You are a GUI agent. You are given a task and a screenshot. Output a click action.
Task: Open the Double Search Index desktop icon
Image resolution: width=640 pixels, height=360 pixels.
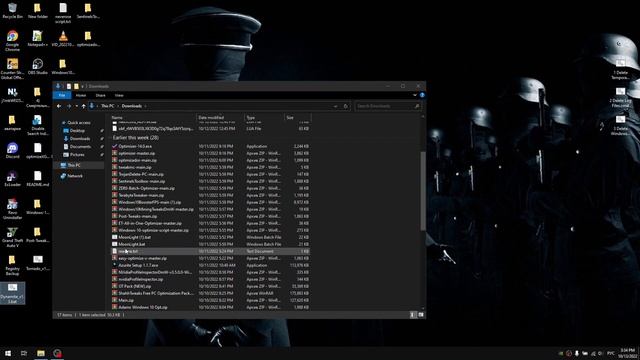pyautogui.click(x=38, y=124)
